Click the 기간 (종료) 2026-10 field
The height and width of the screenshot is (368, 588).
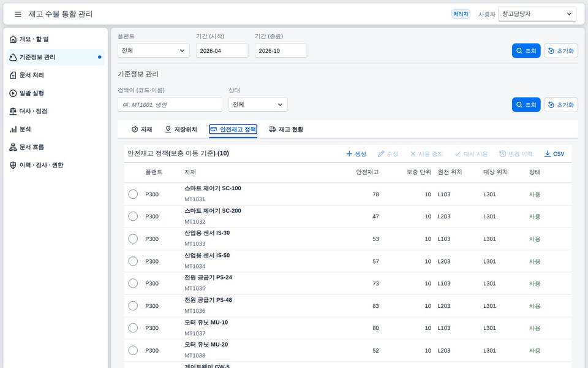281,51
